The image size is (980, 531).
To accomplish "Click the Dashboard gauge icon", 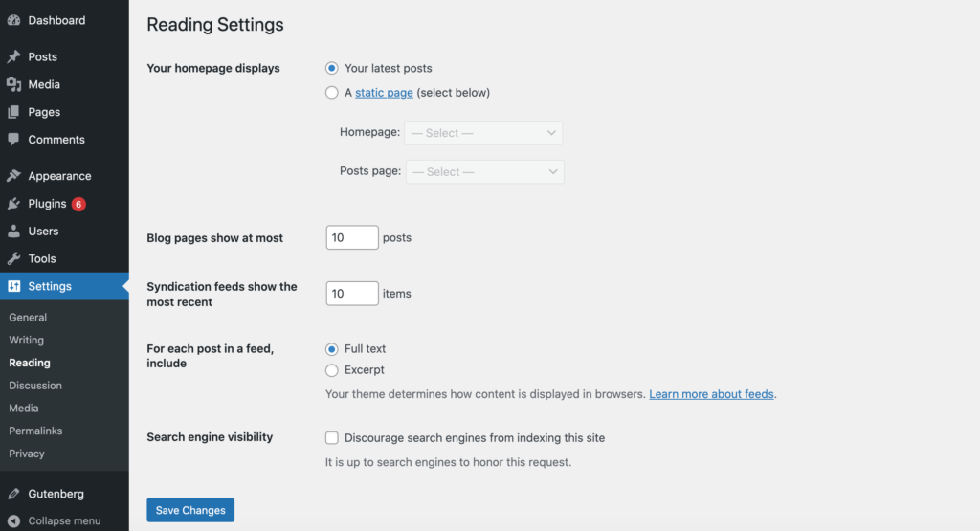I will 13,21.
